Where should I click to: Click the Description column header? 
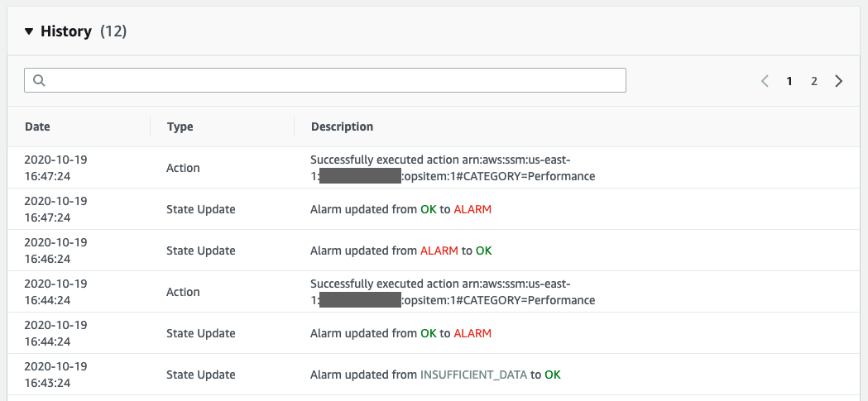tap(342, 127)
